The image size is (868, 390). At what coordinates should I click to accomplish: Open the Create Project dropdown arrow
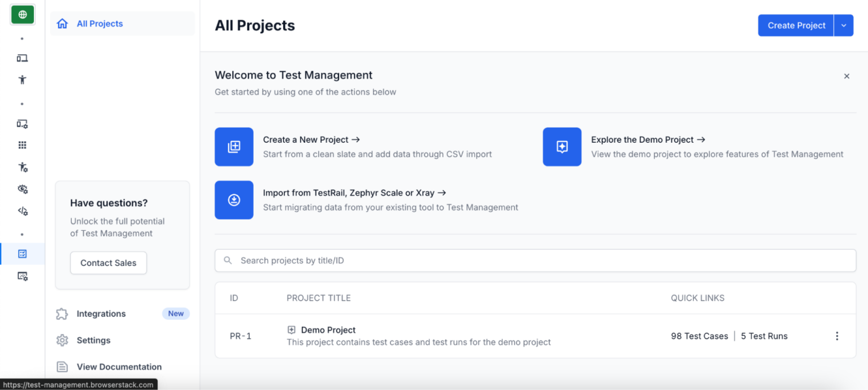[x=843, y=25]
